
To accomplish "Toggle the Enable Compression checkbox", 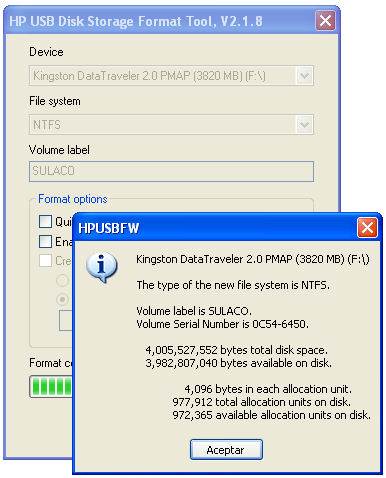I will [45, 242].
